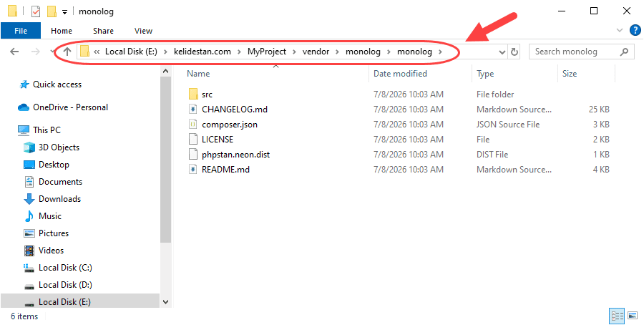The image size is (644, 325).
Task: Expand chevron after MyProject breadcrumb
Action: [295, 52]
